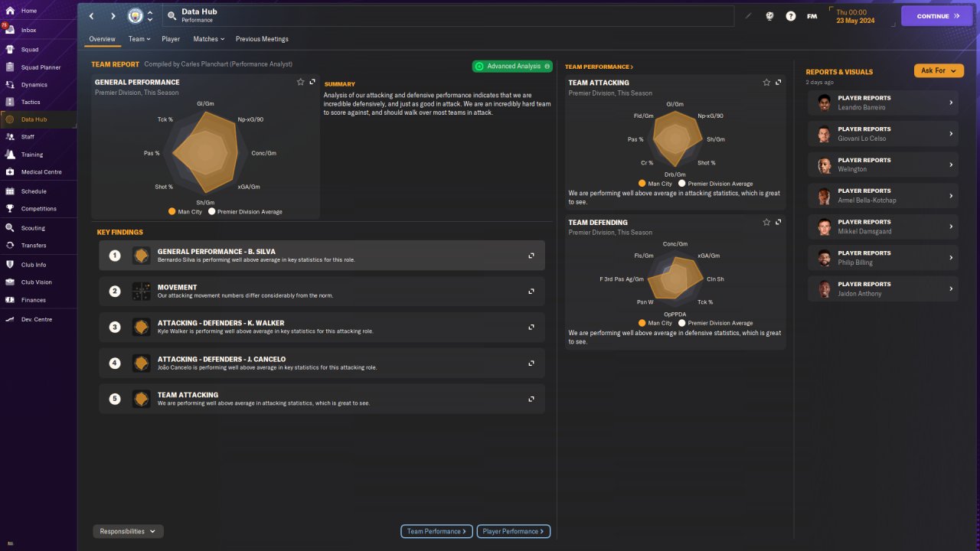
Task: Open the Inbox icon in sidebar
Action: [10, 30]
